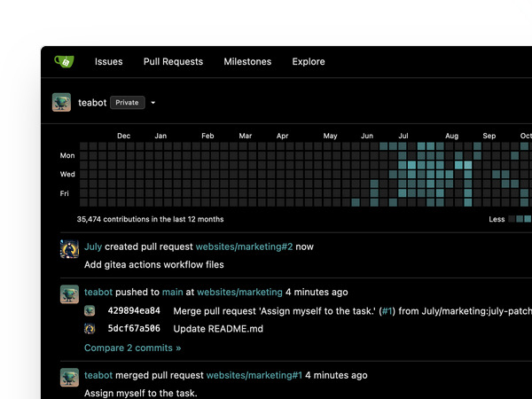The image size is (532, 399).
Task: Open commit 5dcf67a506 Update README.md
Action: (134, 329)
